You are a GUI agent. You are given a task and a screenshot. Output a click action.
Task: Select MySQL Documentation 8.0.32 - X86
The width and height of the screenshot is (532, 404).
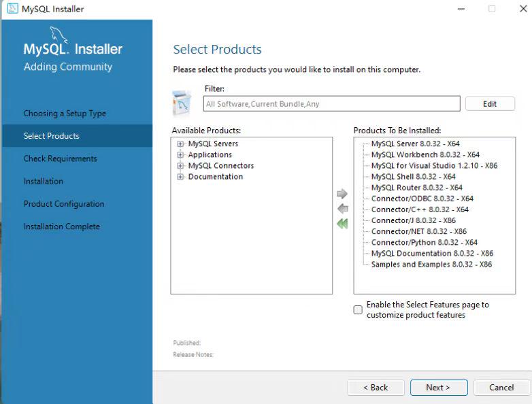click(432, 254)
